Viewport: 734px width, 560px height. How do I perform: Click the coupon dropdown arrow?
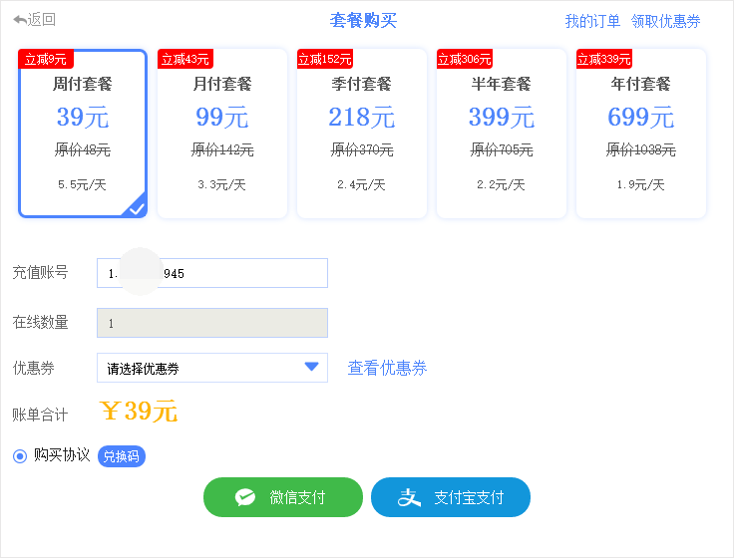click(311, 367)
